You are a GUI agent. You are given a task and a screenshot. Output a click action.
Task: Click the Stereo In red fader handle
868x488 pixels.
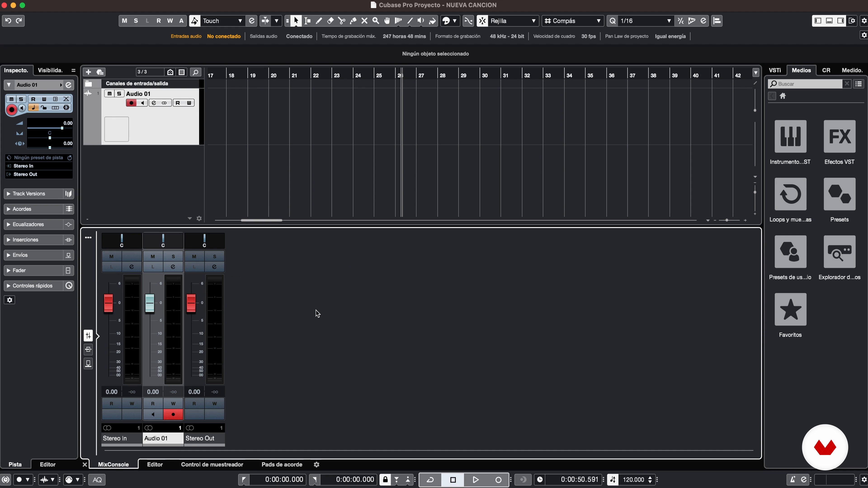pyautogui.click(x=108, y=303)
